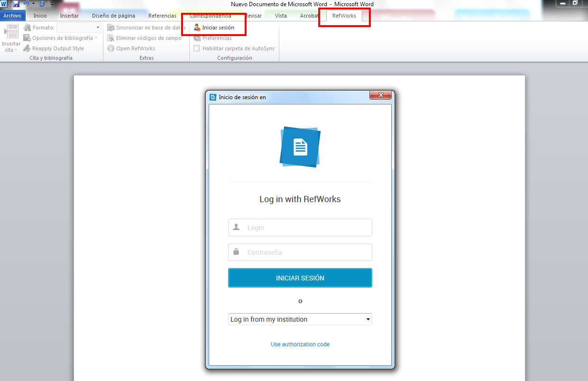Open the Diseño de página tab
The image size is (588, 381).
(x=113, y=16)
